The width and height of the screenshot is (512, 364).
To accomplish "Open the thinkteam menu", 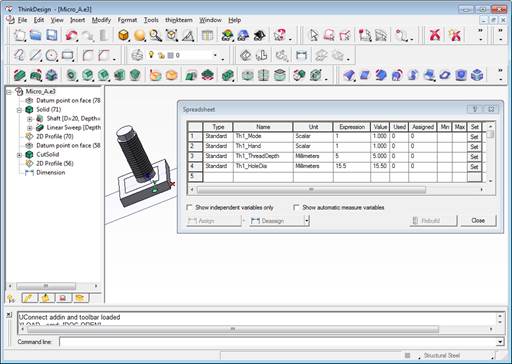I will pos(179,20).
